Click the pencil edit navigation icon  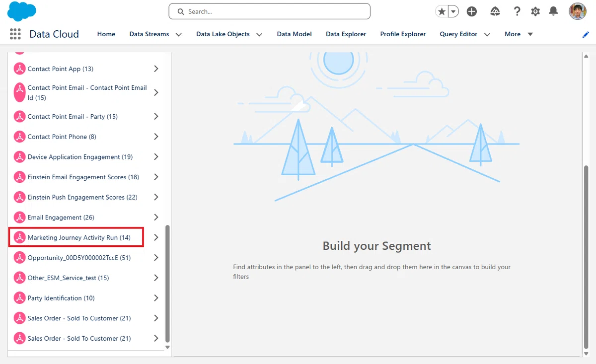tap(586, 34)
